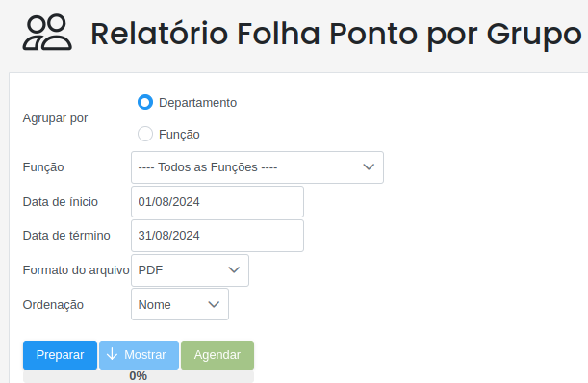Open the Todos as Funções dropdown

tap(257, 167)
